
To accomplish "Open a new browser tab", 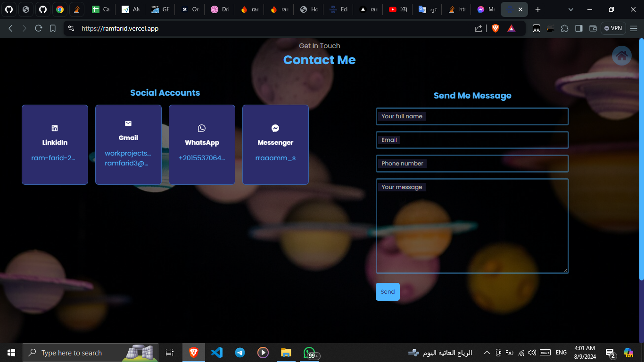I will coord(538,9).
